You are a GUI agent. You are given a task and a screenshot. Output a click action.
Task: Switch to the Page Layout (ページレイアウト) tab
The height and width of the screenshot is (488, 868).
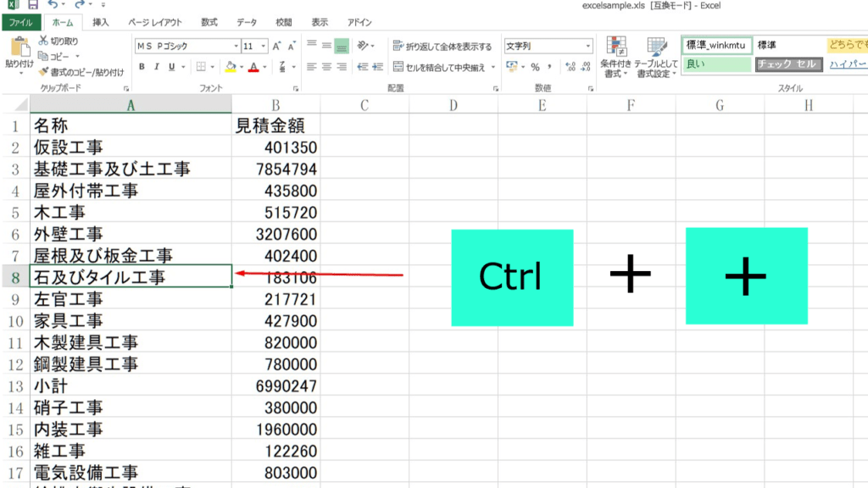pyautogui.click(x=155, y=22)
